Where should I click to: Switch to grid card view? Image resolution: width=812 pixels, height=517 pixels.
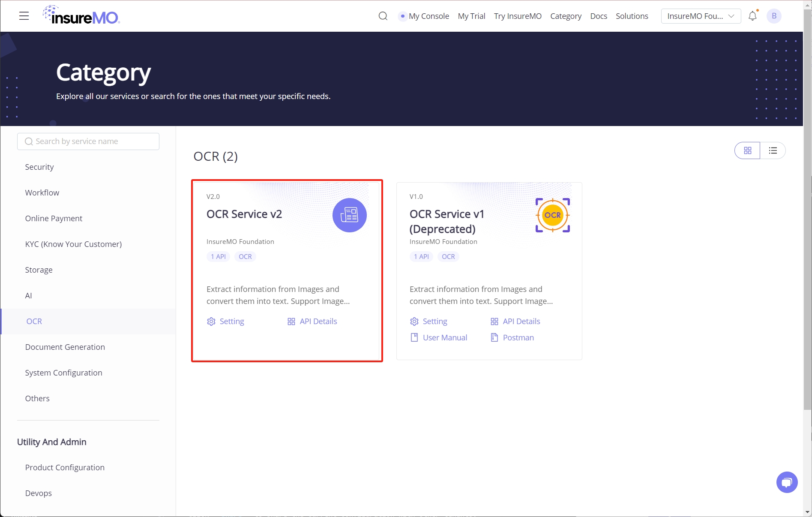[x=748, y=150]
